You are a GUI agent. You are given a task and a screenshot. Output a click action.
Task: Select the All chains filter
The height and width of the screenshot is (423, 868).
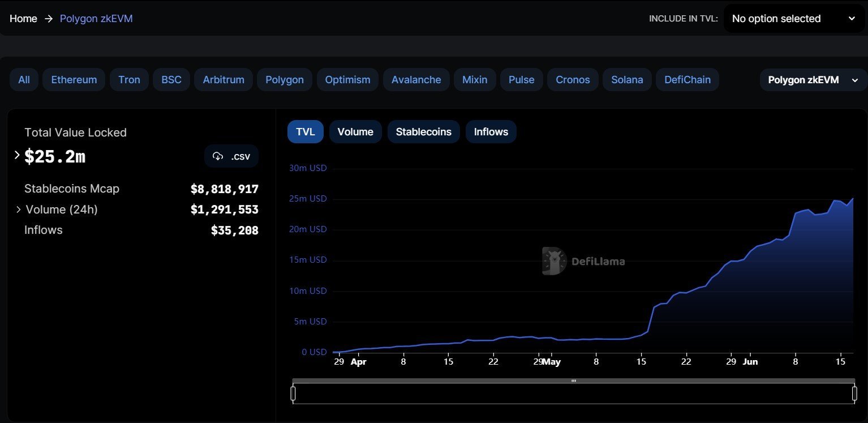click(x=24, y=79)
